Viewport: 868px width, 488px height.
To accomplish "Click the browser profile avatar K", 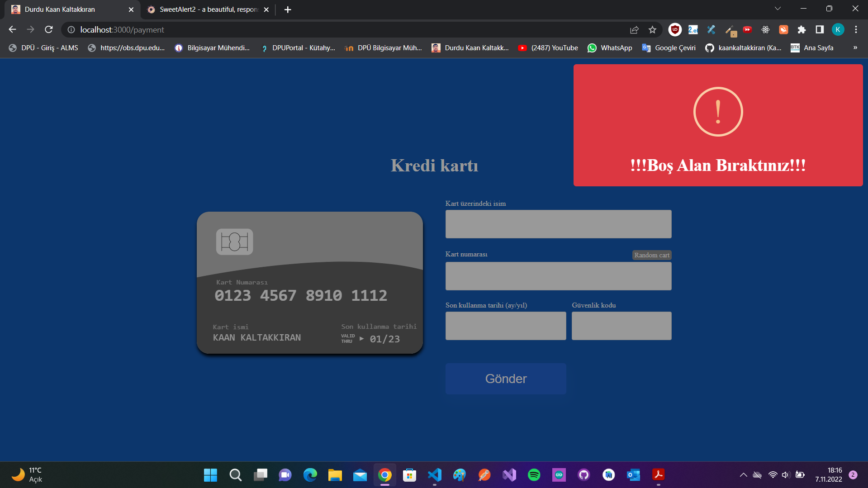I will (x=838, y=29).
